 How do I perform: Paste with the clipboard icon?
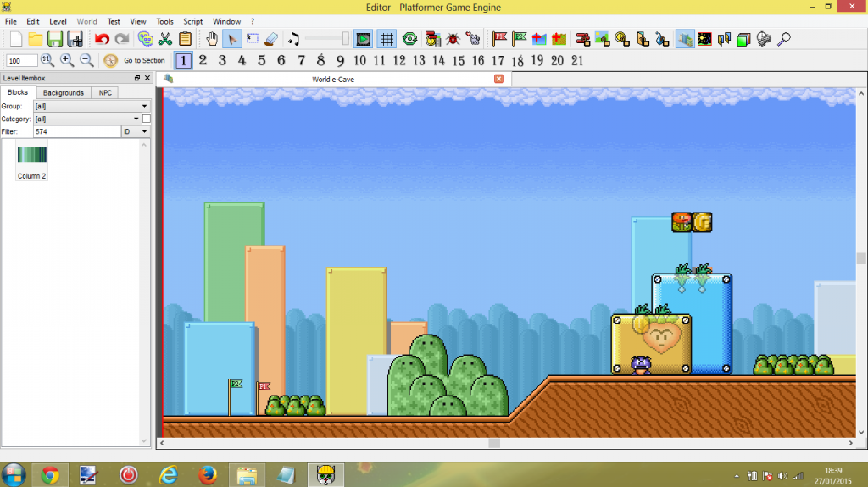click(x=185, y=39)
